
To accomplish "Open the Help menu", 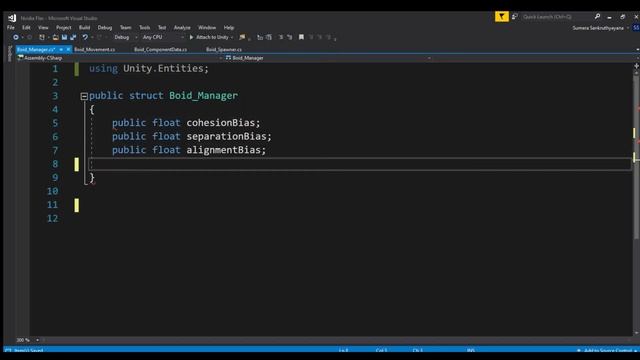I will click(229, 27).
